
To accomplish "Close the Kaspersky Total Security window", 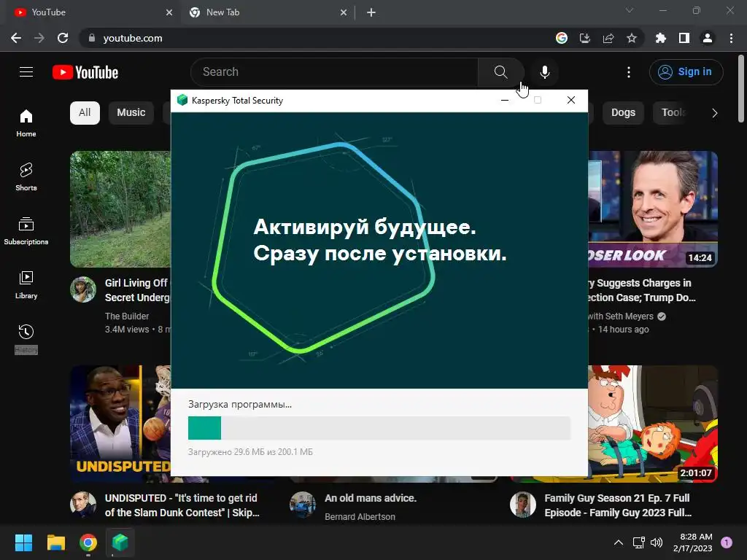I will [x=571, y=100].
